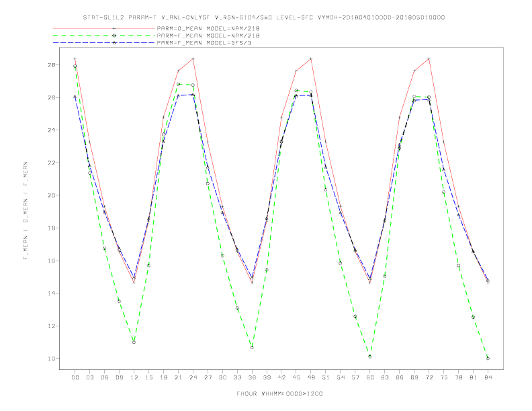Click y-axis tick label 16
The height and width of the screenshot is (411, 532).
[x=52, y=261]
